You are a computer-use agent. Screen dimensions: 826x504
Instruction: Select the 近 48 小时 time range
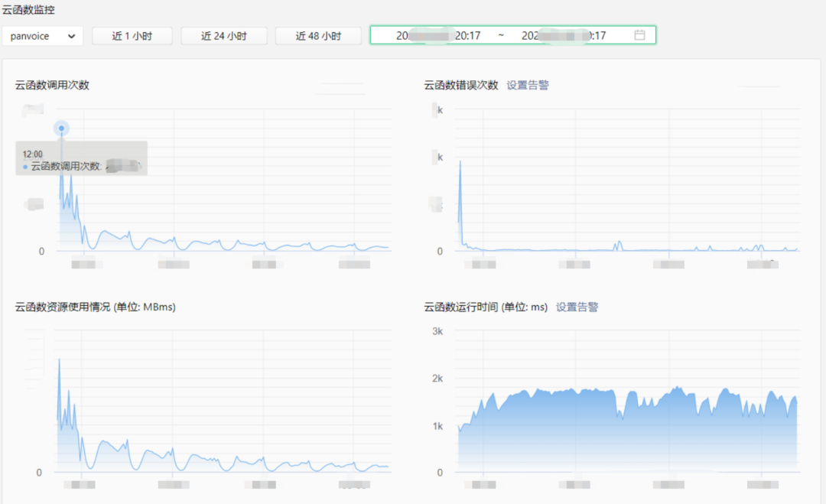pos(318,36)
